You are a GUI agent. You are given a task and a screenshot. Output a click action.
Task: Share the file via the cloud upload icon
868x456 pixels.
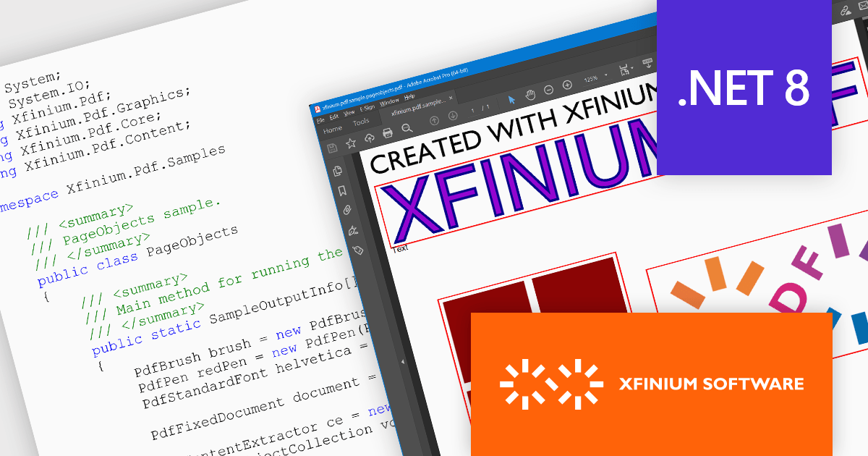(369, 137)
